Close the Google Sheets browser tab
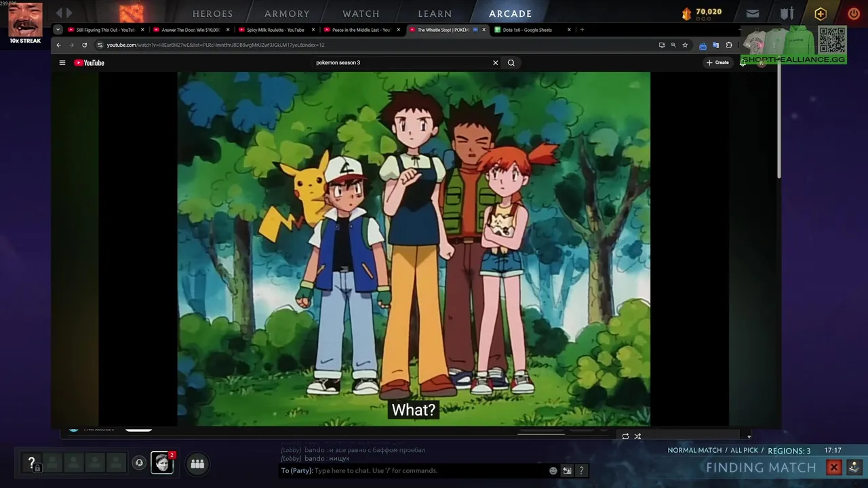 569,30
